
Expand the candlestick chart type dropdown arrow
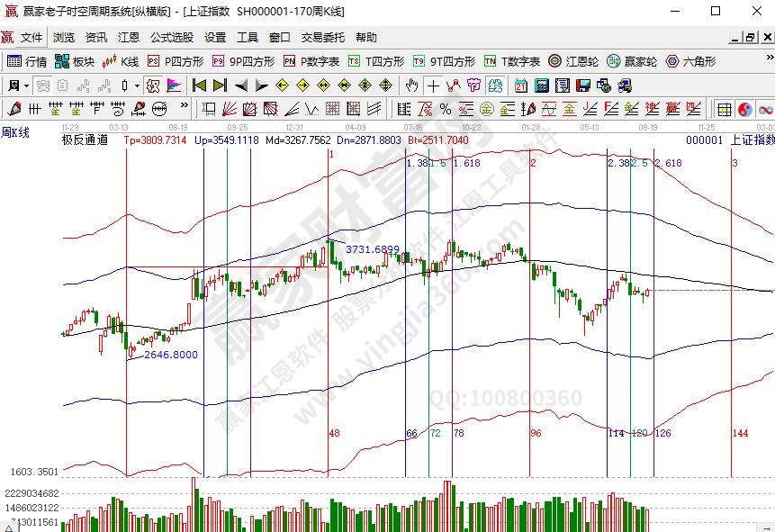(x=137, y=86)
